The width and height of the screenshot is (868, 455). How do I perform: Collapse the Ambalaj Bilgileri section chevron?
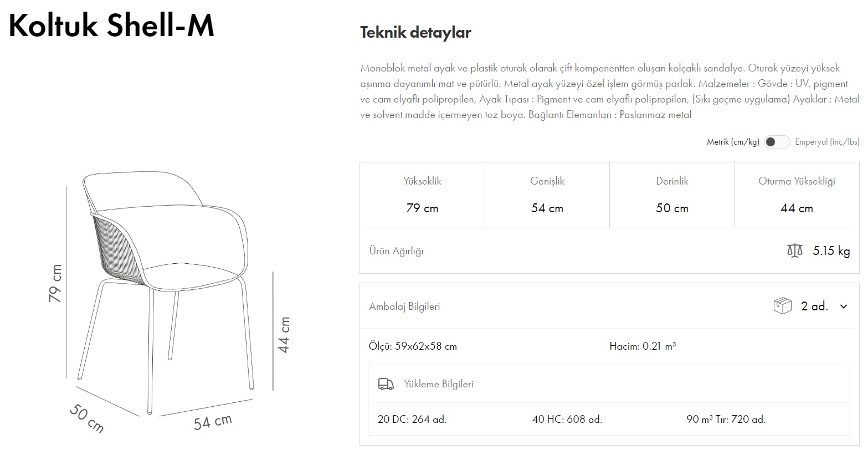(x=844, y=306)
